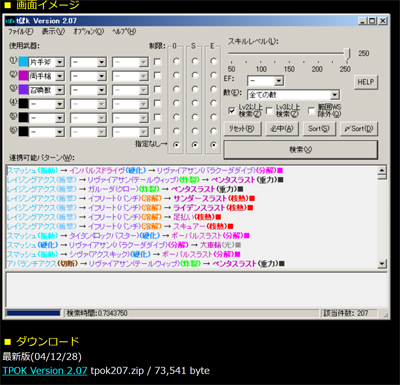Image resolution: width=400 pixels, height=385 pixels.
Task: Enable the 範囲WS除外 checkbox
Action: (311, 110)
